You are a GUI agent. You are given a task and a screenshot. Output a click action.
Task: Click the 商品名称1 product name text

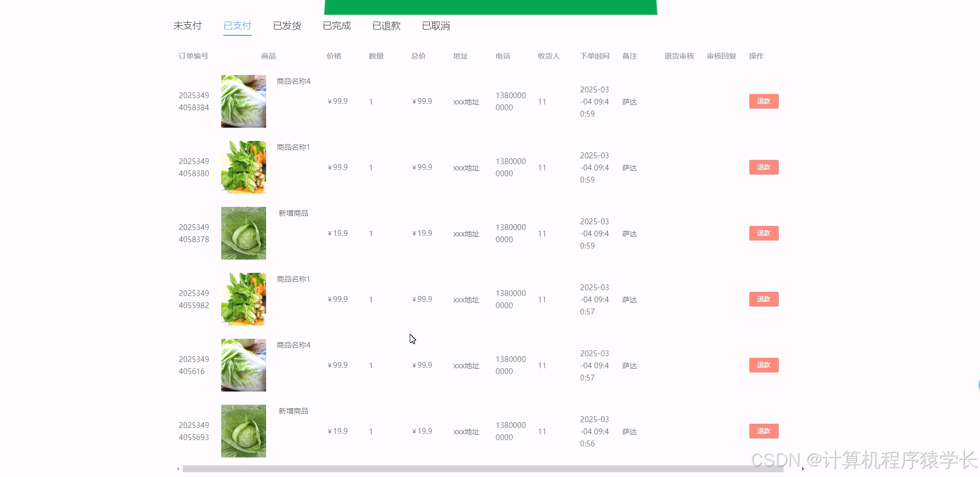coord(292,147)
